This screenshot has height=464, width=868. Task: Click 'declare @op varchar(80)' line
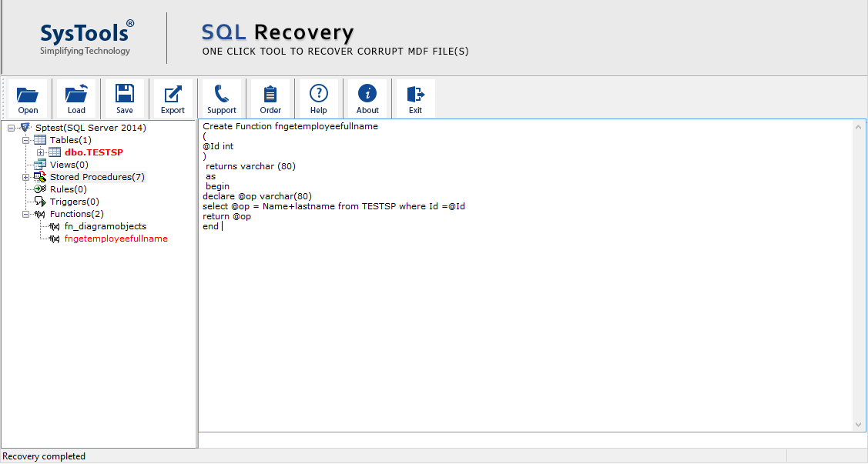coord(257,196)
